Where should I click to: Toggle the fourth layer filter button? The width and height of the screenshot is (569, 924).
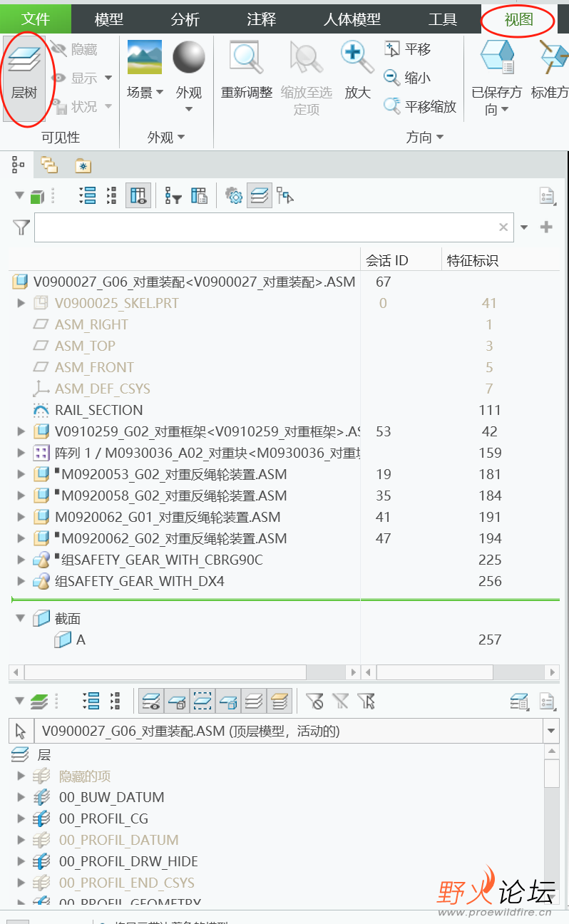[x=228, y=702]
